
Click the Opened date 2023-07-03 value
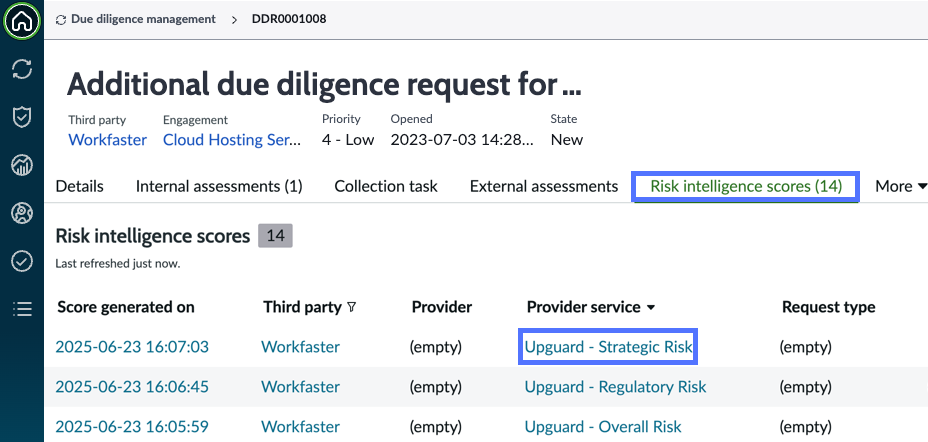462,140
